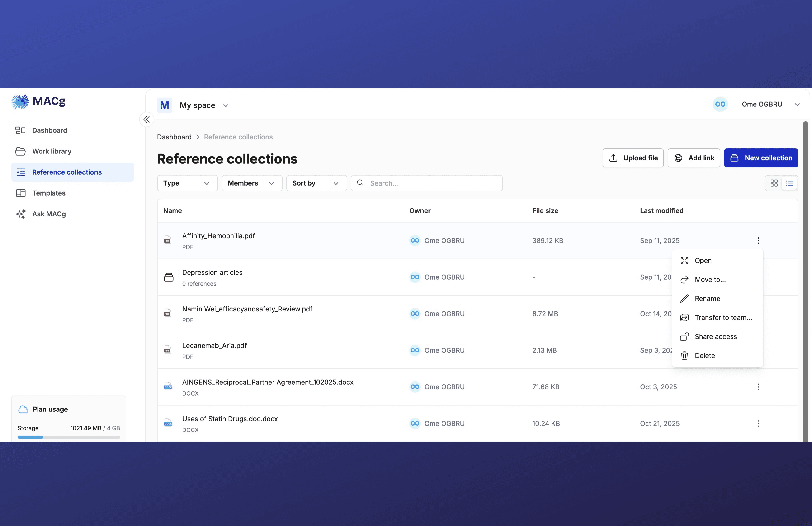Open kebab menu for Uses of Statin Drugs row

758,423
